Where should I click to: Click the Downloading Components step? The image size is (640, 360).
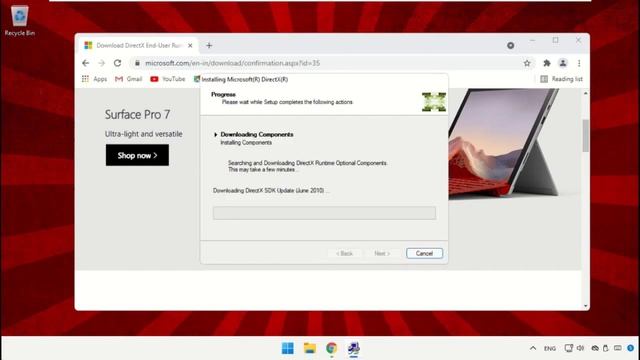click(257, 134)
